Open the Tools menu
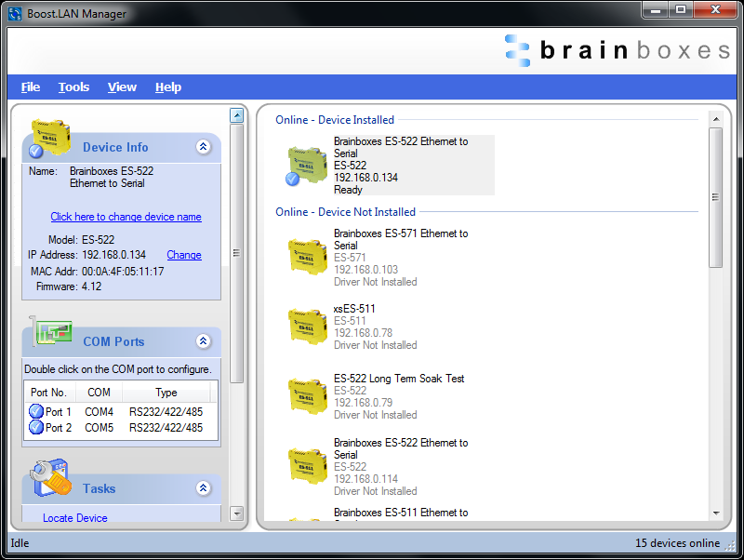Viewport: 744px width, 560px height. [73, 87]
